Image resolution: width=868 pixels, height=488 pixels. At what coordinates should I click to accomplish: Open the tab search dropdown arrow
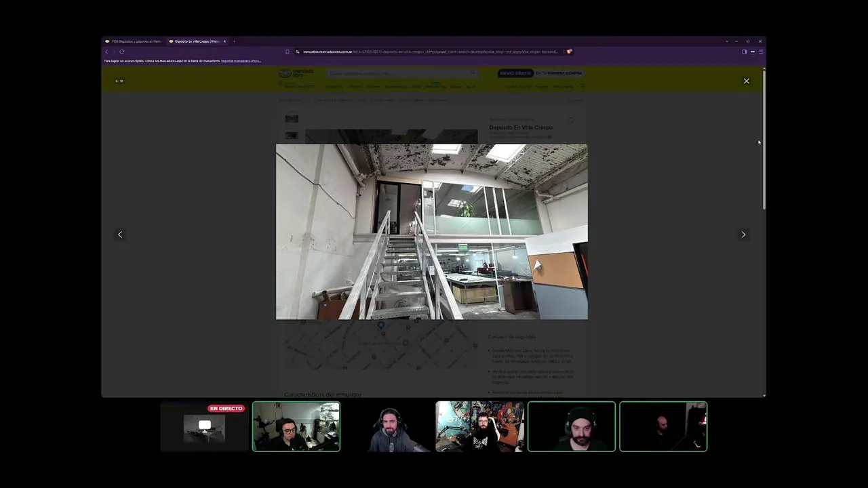[726, 41]
